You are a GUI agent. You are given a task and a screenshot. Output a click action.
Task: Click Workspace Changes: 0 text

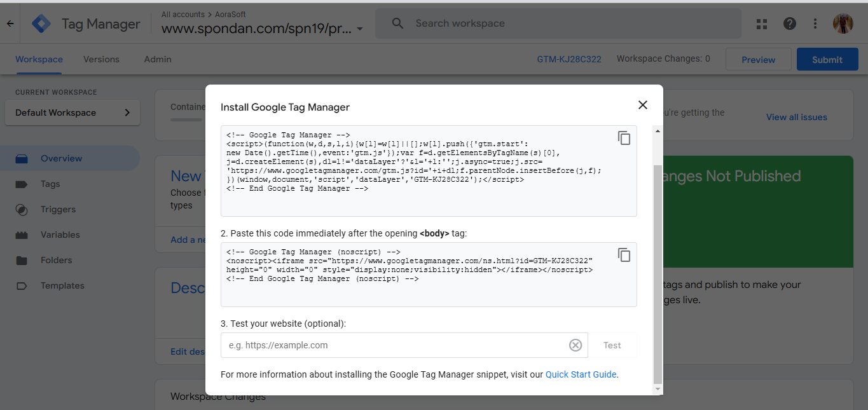[663, 58]
